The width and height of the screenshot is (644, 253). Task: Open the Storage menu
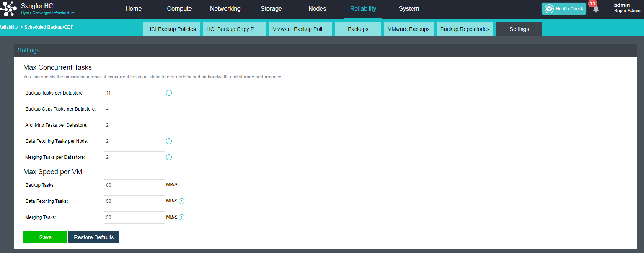pyautogui.click(x=271, y=9)
